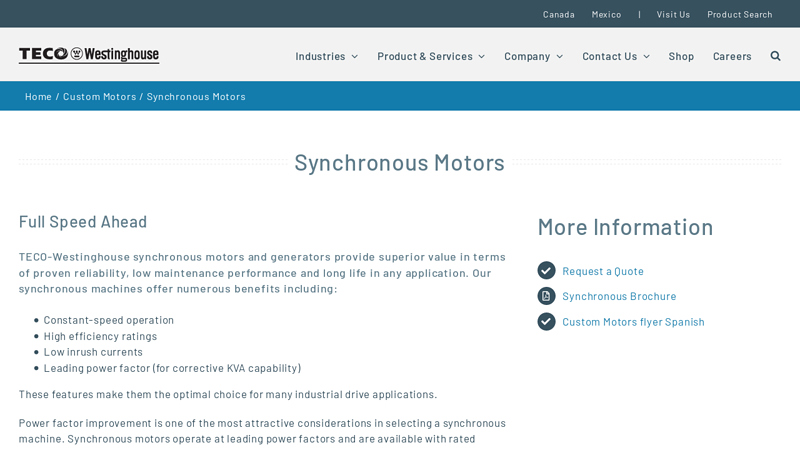Expand the Product & Services chevron

click(482, 57)
